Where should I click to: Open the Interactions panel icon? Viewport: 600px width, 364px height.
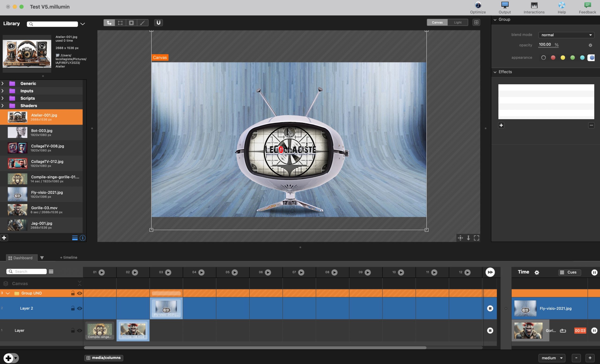pos(534,7)
